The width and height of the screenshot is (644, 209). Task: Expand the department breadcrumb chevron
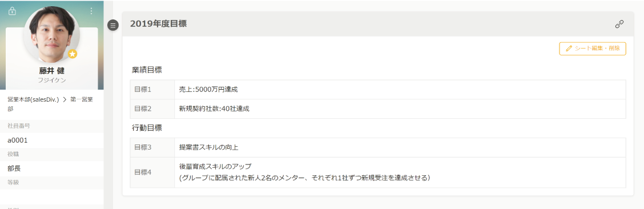coord(65,99)
